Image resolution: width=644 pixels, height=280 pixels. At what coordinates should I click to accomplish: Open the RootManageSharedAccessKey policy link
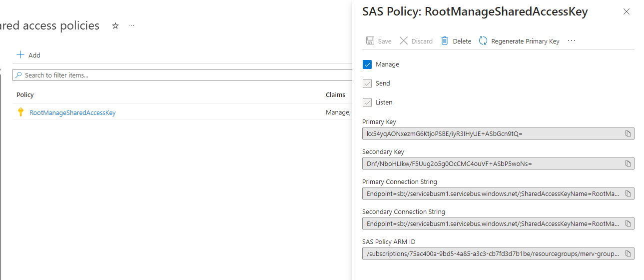(72, 112)
